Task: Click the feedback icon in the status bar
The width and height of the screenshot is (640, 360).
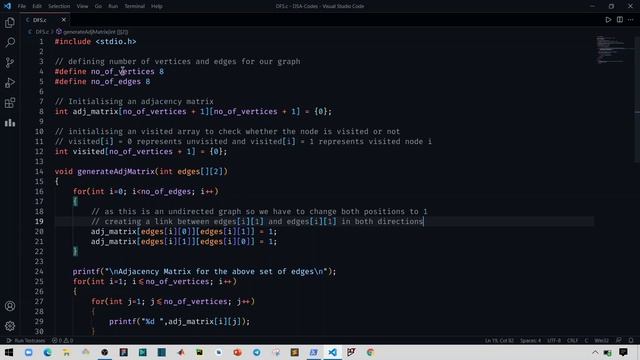Action: pyautogui.click(x=619, y=340)
